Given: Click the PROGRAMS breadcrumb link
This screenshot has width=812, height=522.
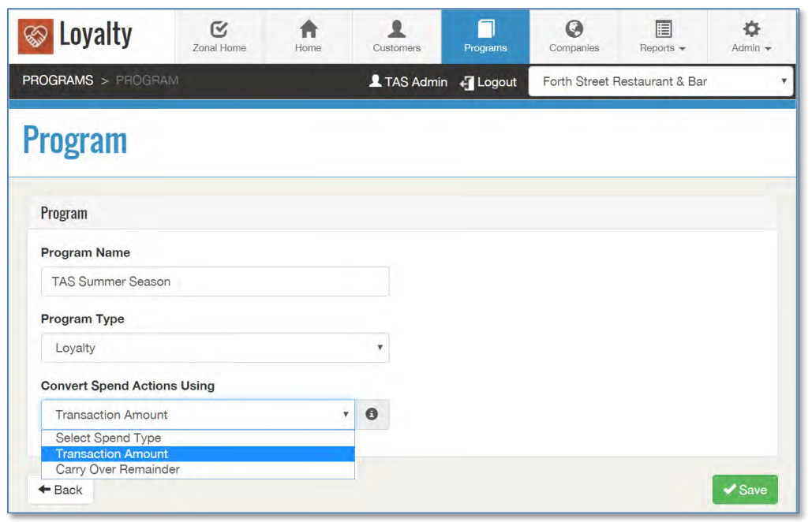Looking at the screenshot, I should (58, 80).
